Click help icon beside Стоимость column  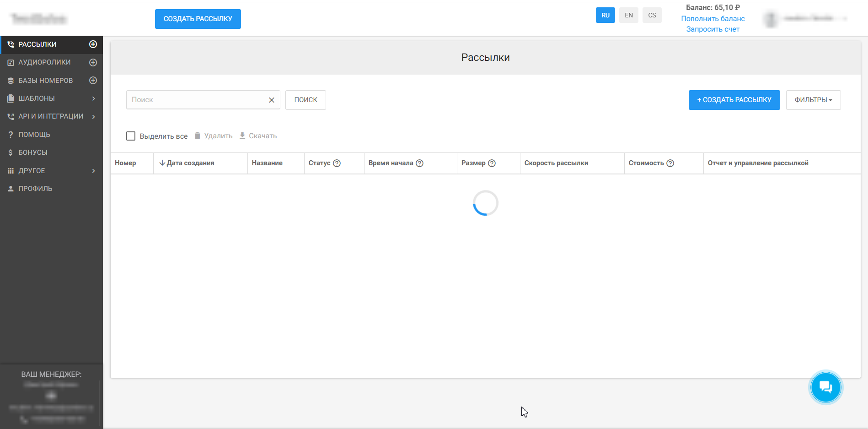point(670,163)
